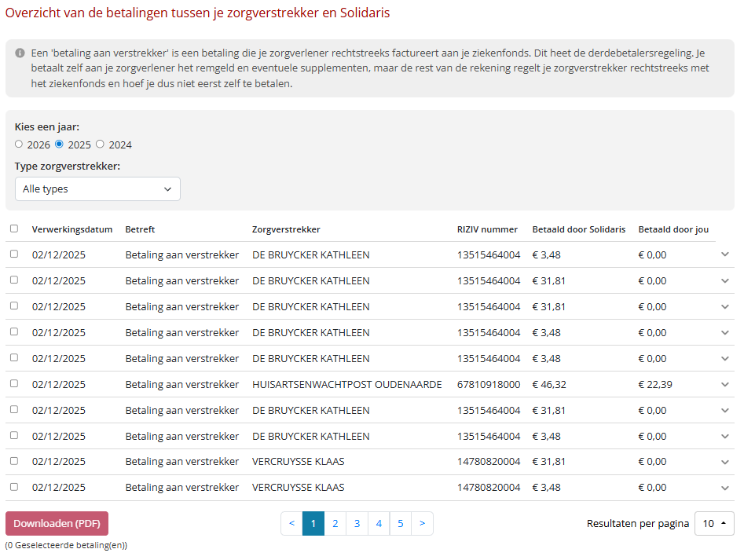The width and height of the screenshot is (744, 560).
Task: Click the info icon in the notice box
Action: [20, 53]
